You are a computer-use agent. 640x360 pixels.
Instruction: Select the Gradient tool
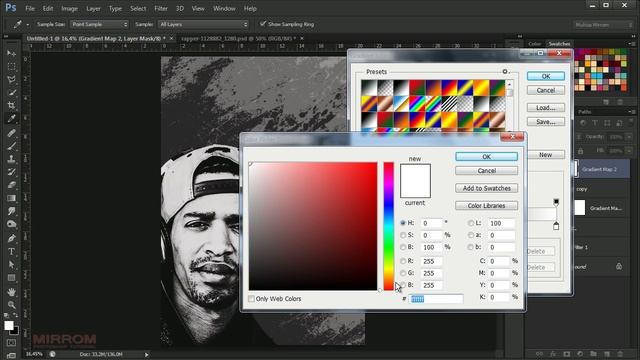[x=11, y=198]
